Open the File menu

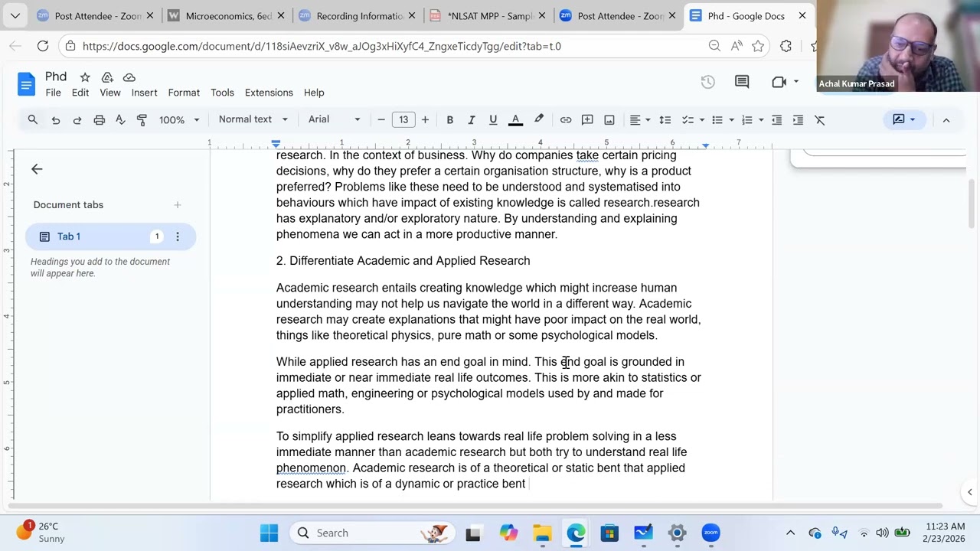pyautogui.click(x=53, y=93)
